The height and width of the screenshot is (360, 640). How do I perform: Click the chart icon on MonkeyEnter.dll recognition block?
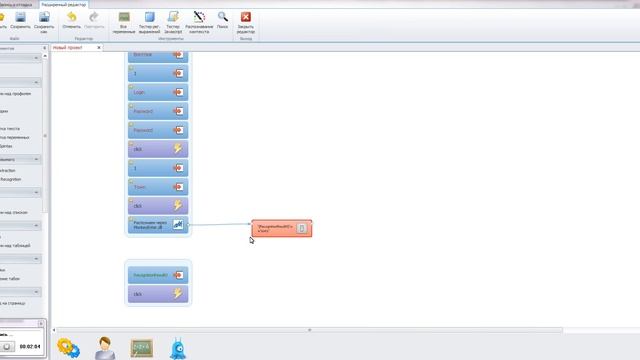pyautogui.click(x=178, y=224)
